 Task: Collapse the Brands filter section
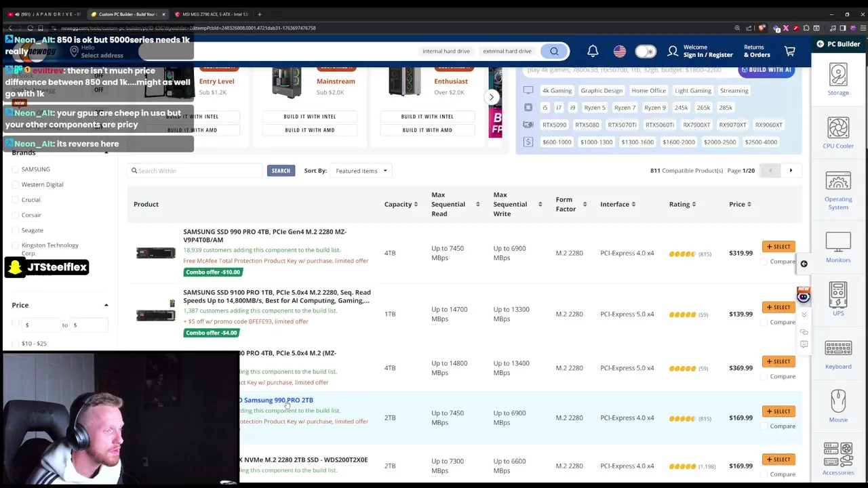pyautogui.click(x=106, y=153)
